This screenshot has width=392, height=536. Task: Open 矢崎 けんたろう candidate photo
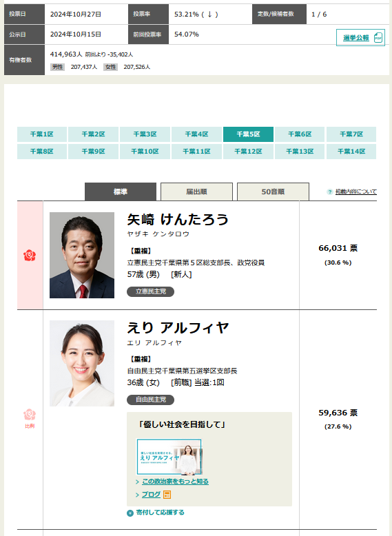82,255
